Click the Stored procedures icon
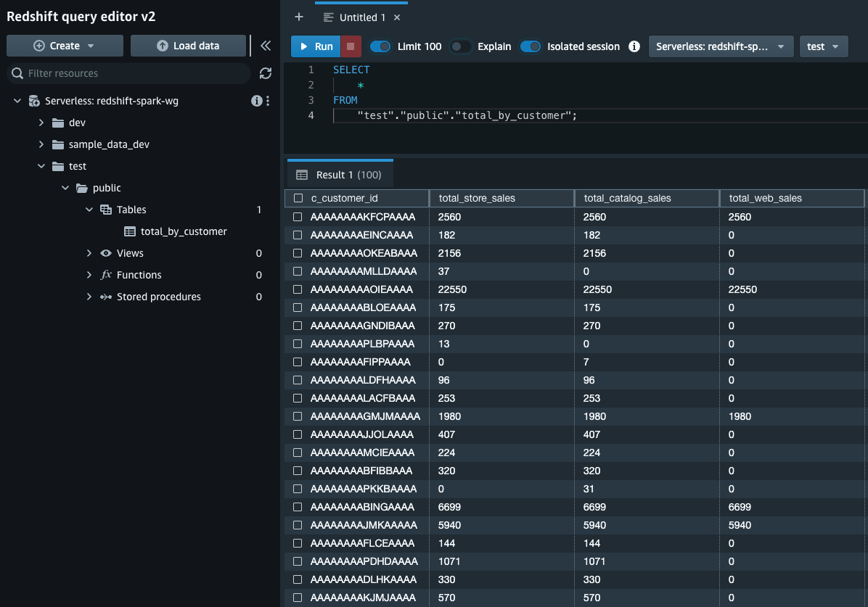 [106, 297]
